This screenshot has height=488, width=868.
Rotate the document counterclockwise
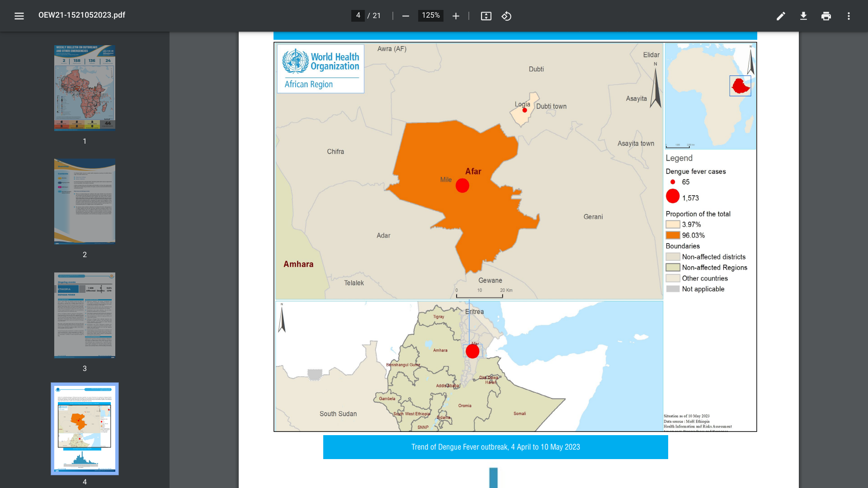tap(506, 16)
